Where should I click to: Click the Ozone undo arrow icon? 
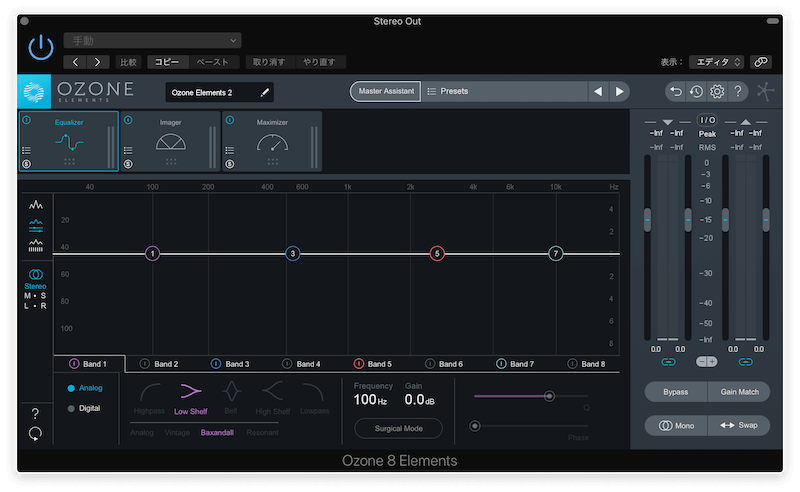(676, 92)
